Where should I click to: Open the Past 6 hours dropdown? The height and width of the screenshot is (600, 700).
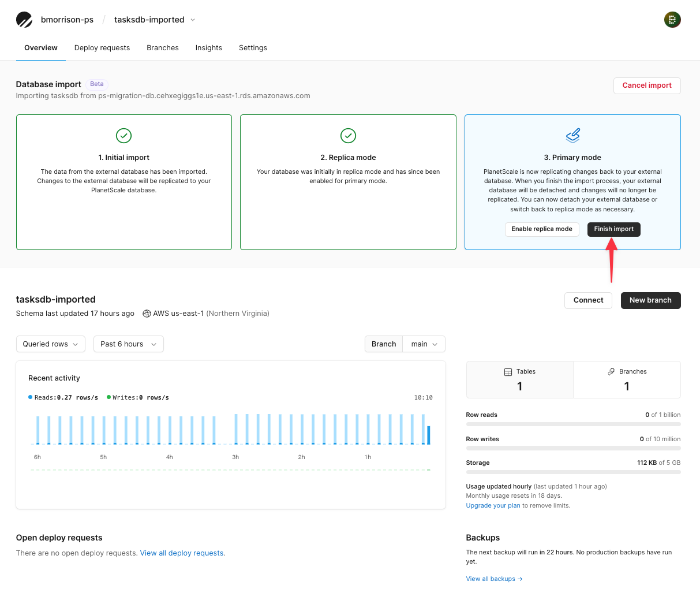click(129, 344)
